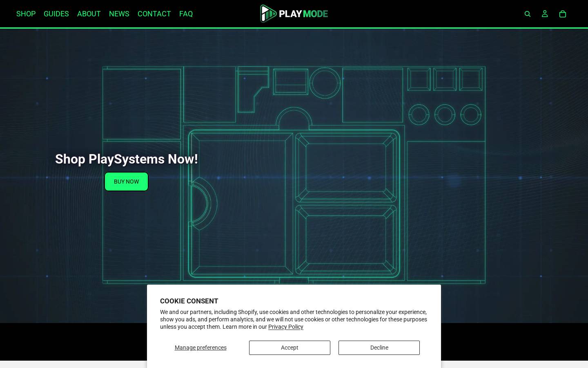The image size is (588, 368).
Task: Click the BUY NOW button
Action: 127,182
